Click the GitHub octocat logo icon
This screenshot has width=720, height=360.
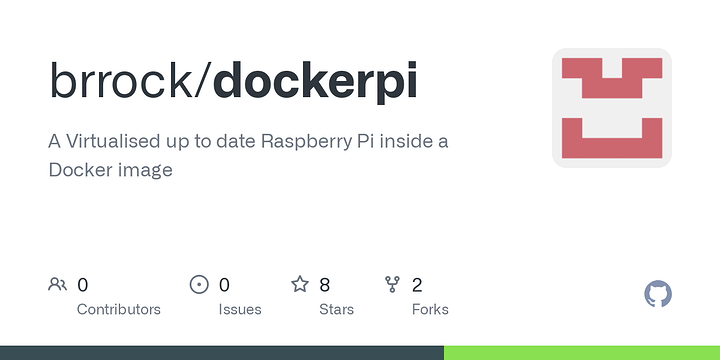point(658,294)
